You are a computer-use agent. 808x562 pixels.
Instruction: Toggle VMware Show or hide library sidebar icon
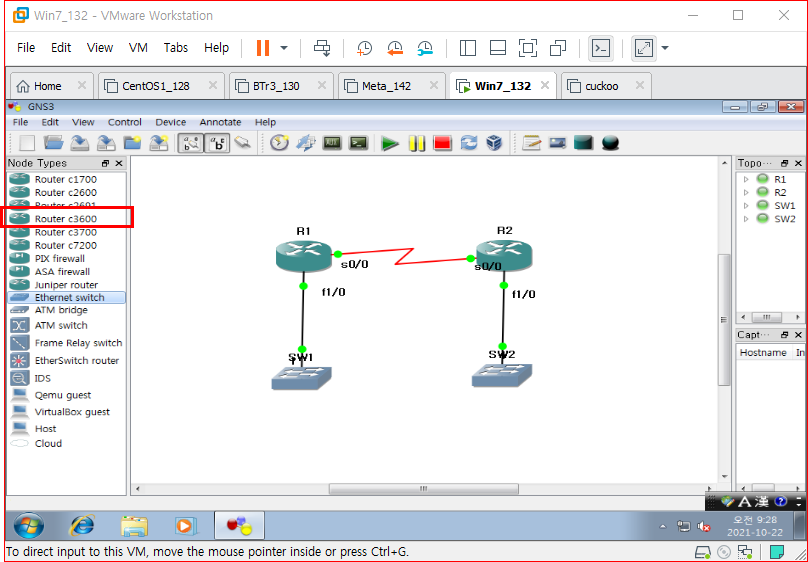click(x=467, y=48)
